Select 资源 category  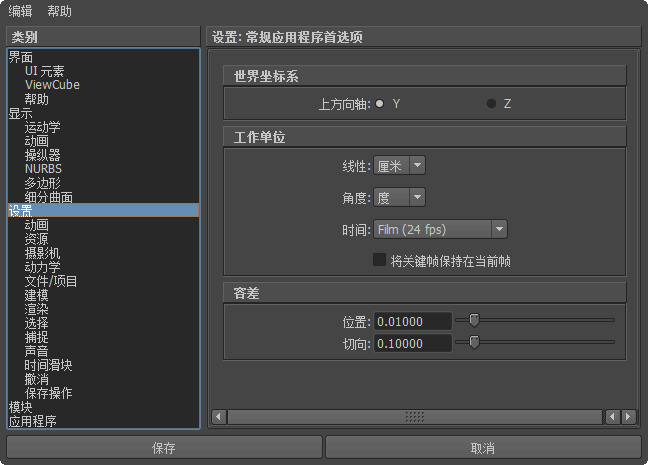(x=103, y=239)
